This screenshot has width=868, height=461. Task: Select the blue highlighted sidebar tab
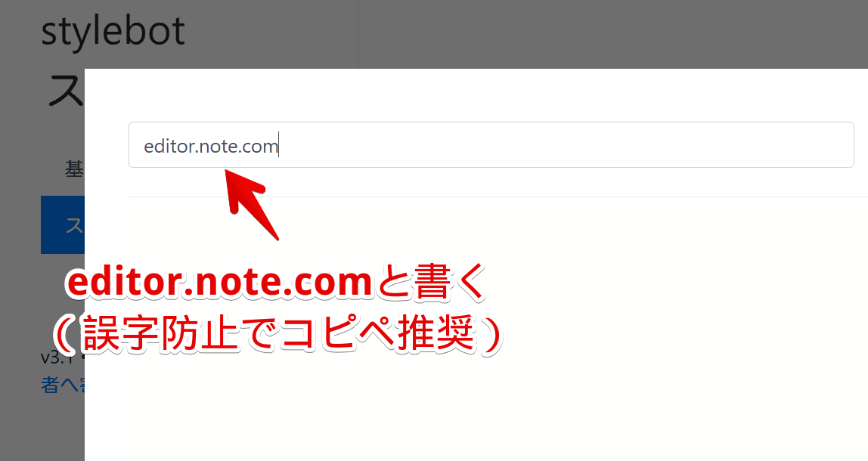pyautogui.click(x=63, y=224)
